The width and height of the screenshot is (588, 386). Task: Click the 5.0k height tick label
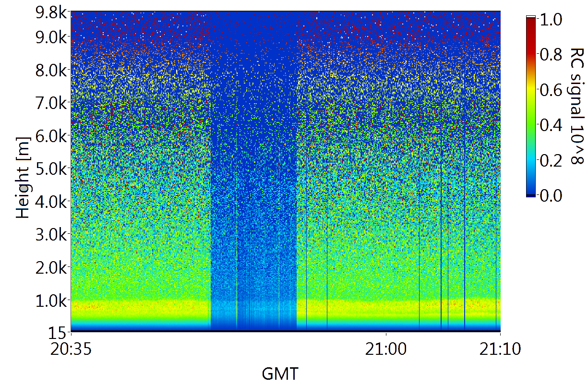click(50, 169)
